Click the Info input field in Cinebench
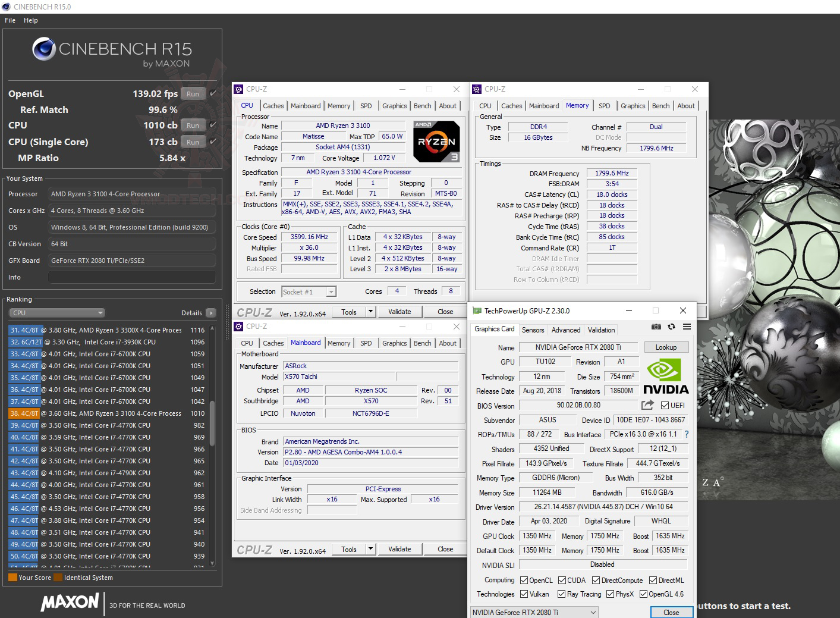 131,277
